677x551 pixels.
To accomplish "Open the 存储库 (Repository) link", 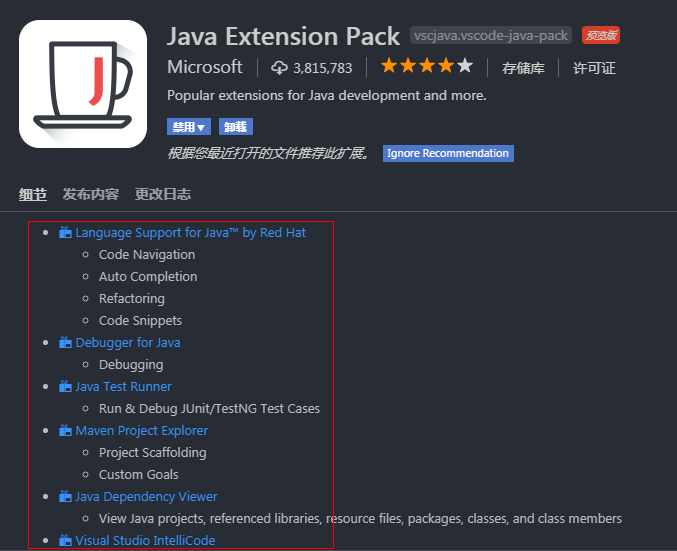I will click(x=523, y=68).
